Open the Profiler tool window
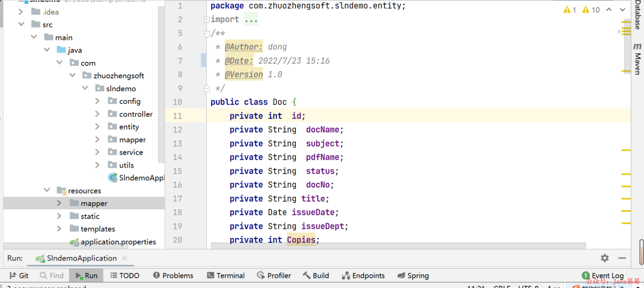Image resolution: width=644 pixels, height=288 pixels. (274, 275)
